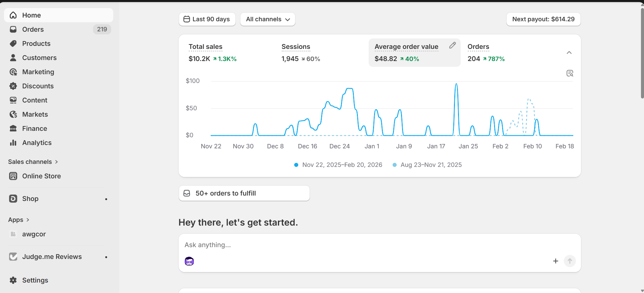The height and width of the screenshot is (293, 644).
Task: Click the Markets globe icon
Action: (x=13, y=114)
